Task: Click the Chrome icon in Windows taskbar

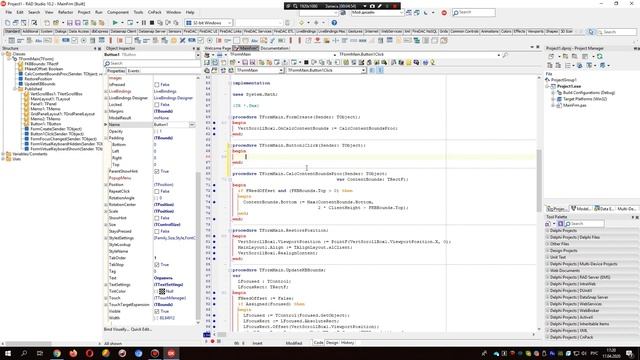Action: coord(57,353)
